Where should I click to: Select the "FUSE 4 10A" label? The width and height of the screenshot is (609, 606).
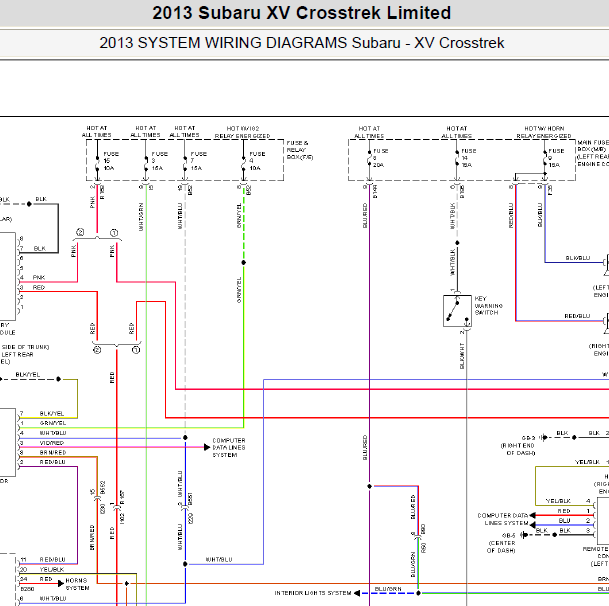click(x=257, y=161)
